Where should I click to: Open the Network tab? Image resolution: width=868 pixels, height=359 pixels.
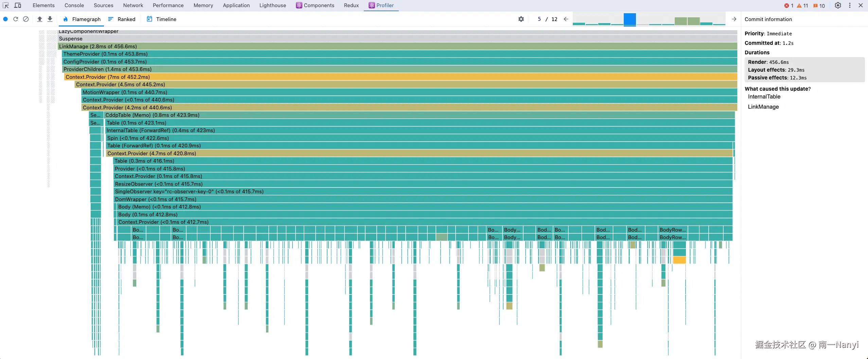point(133,5)
